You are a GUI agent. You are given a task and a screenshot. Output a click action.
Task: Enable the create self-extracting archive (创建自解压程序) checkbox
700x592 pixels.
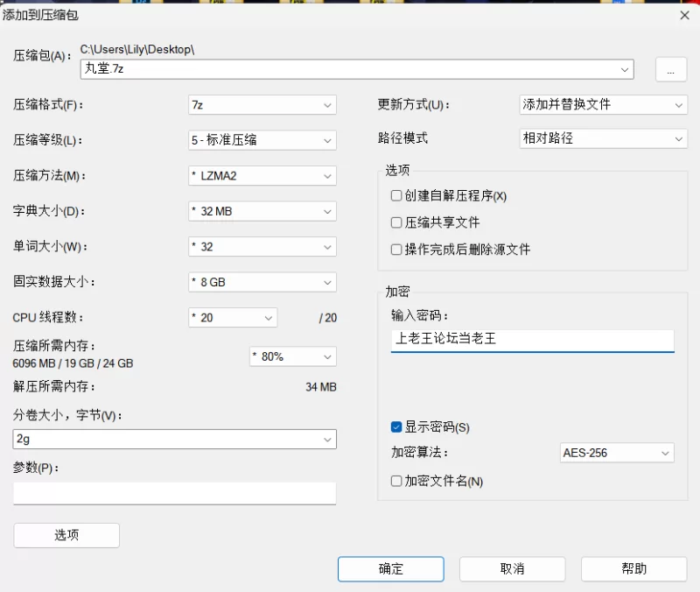point(396,196)
